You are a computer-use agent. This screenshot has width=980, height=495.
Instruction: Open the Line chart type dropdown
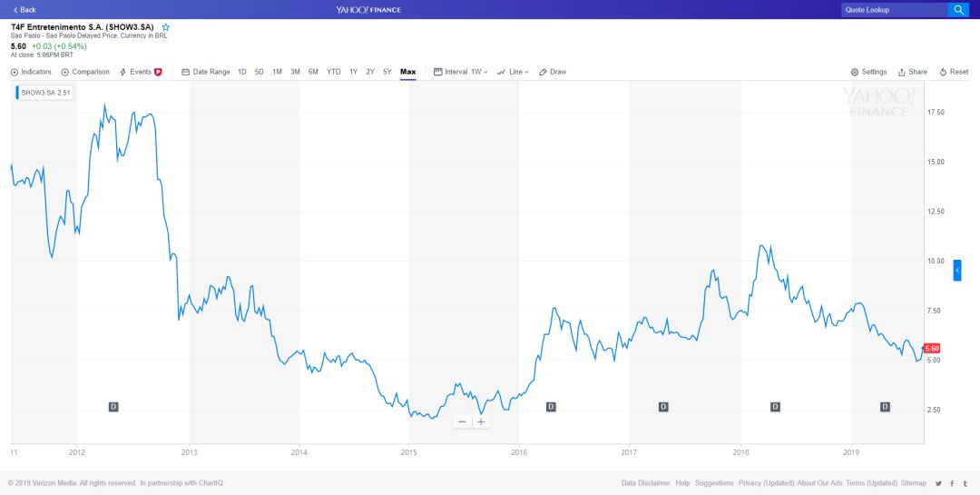[513, 72]
